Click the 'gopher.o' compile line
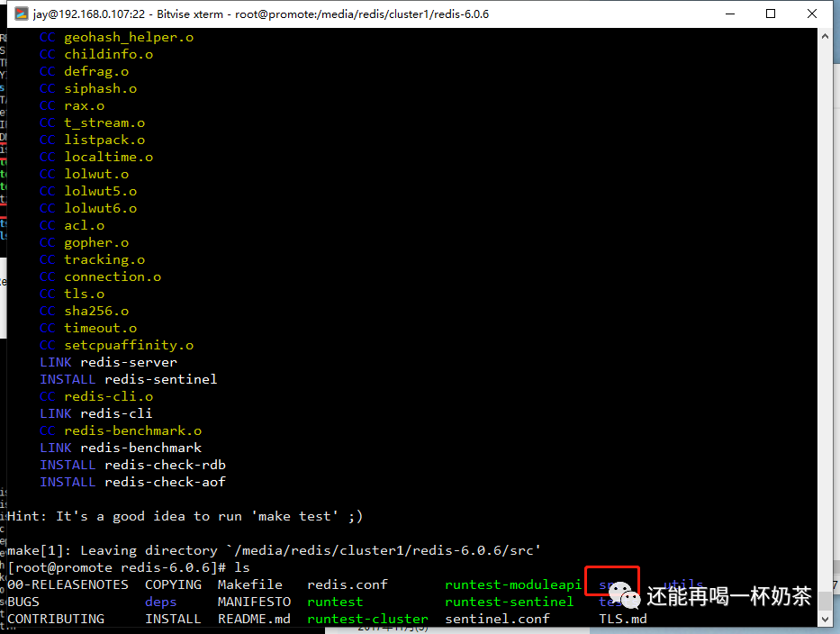 click(x=84, y=243)
